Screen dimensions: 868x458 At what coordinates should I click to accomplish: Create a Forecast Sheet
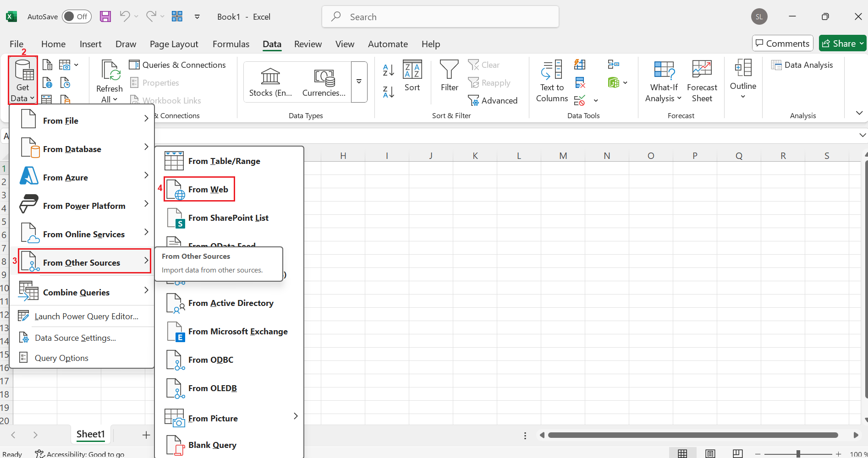pyautogui.click(x=702, y=82)
